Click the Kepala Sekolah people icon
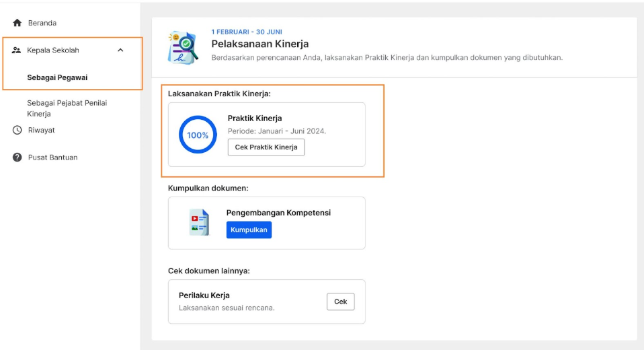This screenshot has width=644, height=350. click(16, 50)
